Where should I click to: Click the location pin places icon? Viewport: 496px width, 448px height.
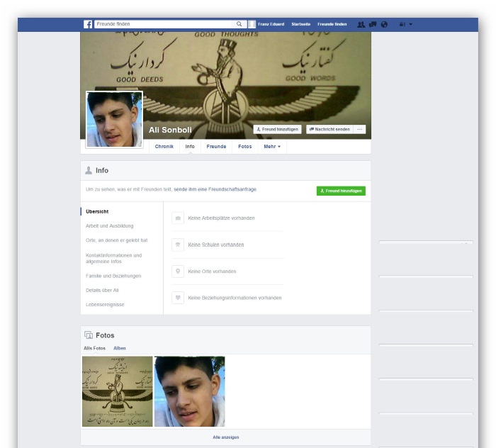tap(178, 271)
